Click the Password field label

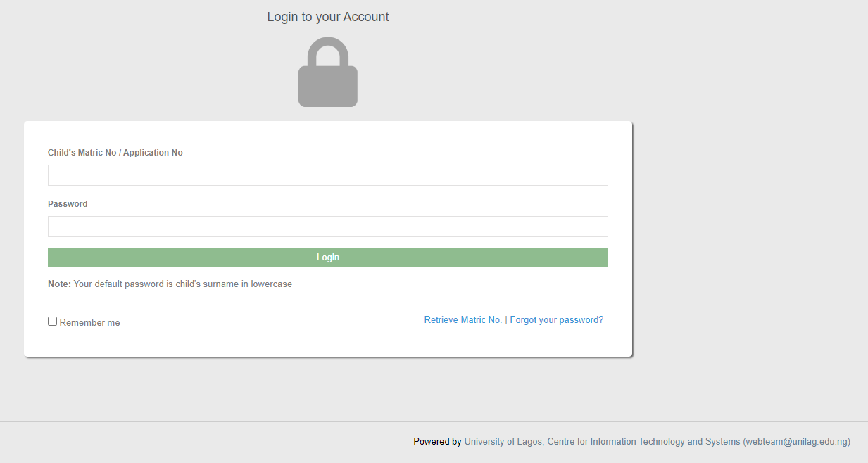point(68,204)
